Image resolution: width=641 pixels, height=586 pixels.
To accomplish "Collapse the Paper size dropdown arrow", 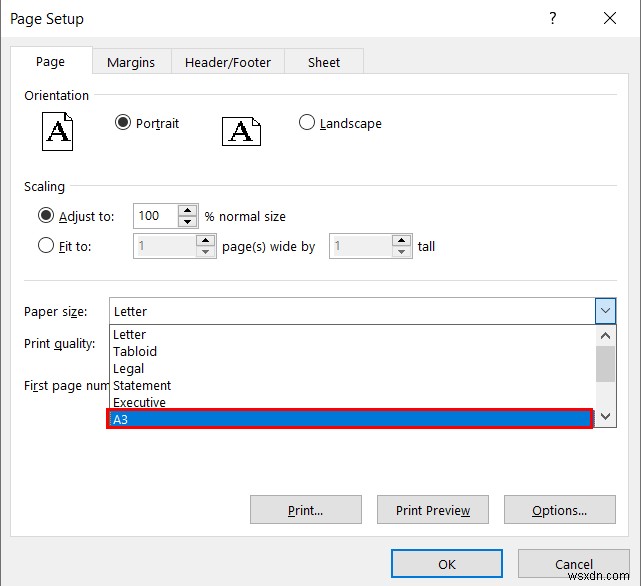I will (605, 311).
